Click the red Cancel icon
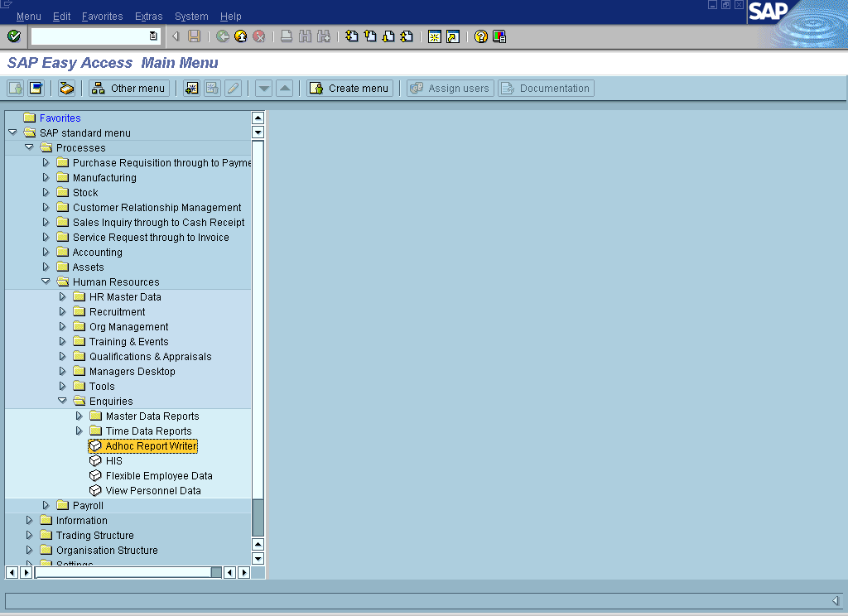This screenshot has width=848, height=616. (x=259, y=36)
